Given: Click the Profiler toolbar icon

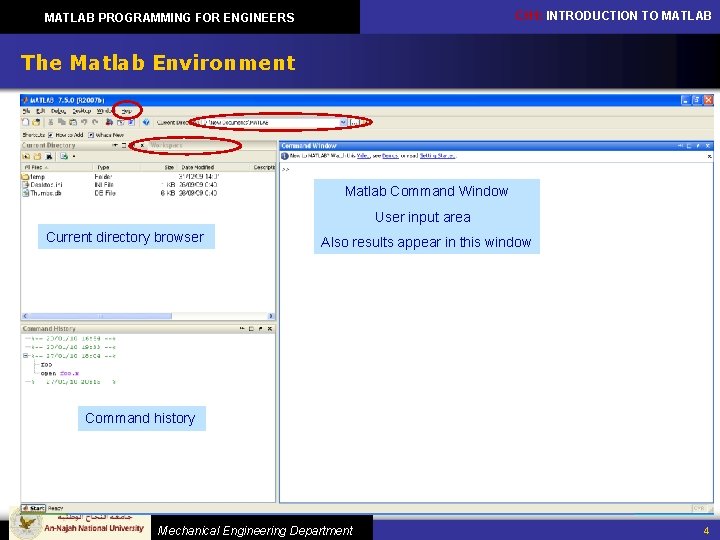Looking at the screenshot, I should point(131,123).
